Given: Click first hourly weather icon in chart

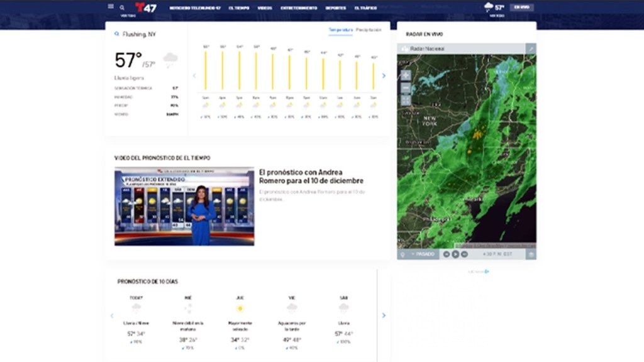Looking at the screenshot, I should click(x=206, y=106).
